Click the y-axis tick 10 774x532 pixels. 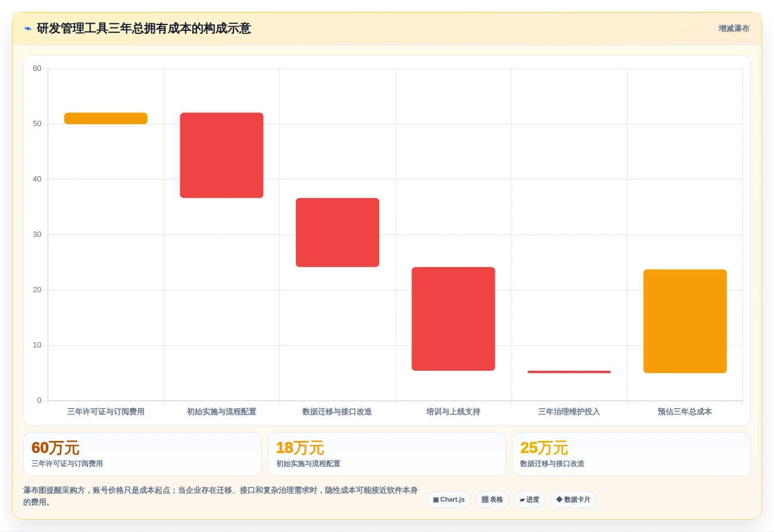[37, 345]
